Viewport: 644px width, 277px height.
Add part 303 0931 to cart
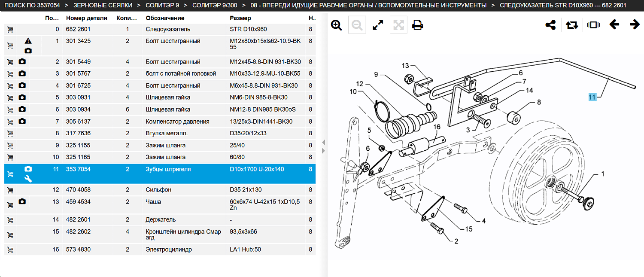[10, 97]
